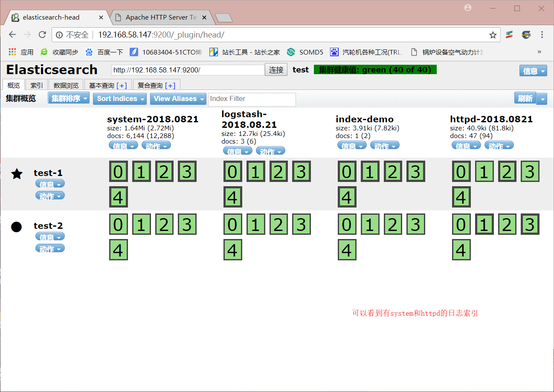Image resolution: width=554 pixels, height=392 pixels.
Task: Select shard 1 of logstash-2018.08.21 on test-1
Action: point(255,171)
